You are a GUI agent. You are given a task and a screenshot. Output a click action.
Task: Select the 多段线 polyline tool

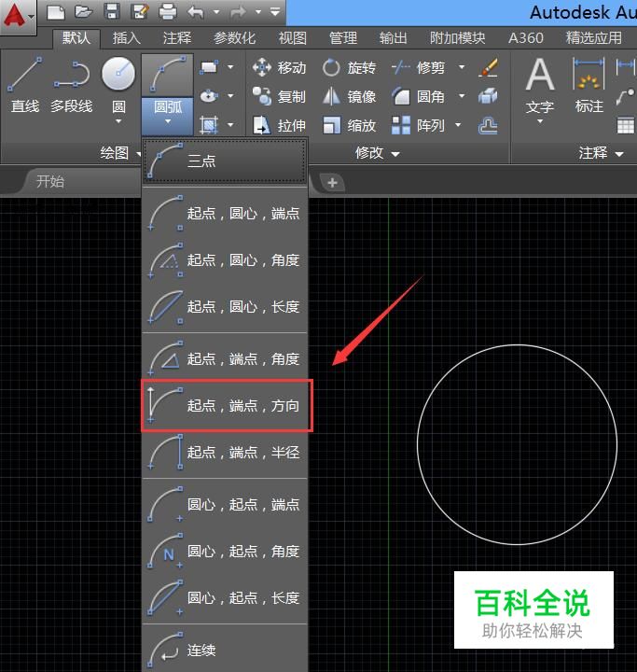pos(71,86)
